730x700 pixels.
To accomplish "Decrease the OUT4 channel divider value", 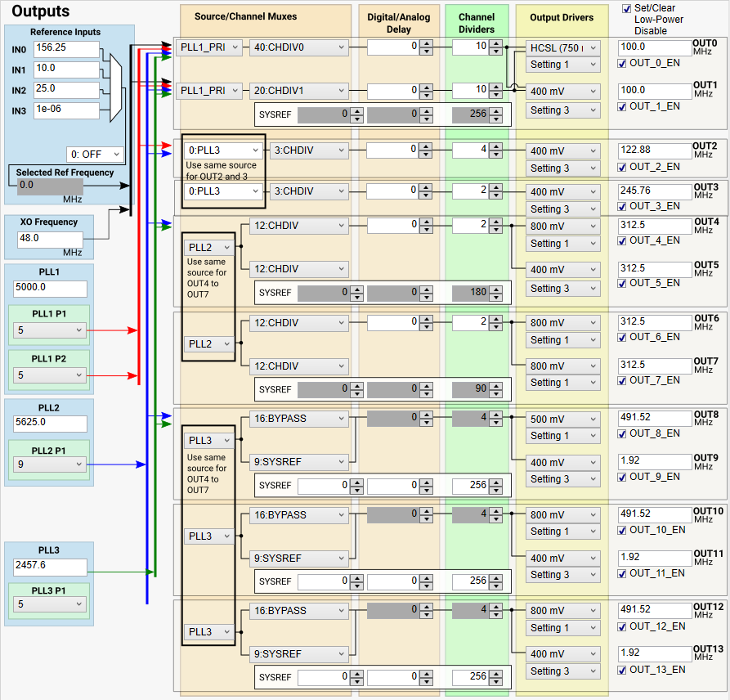I will point(495,230).
